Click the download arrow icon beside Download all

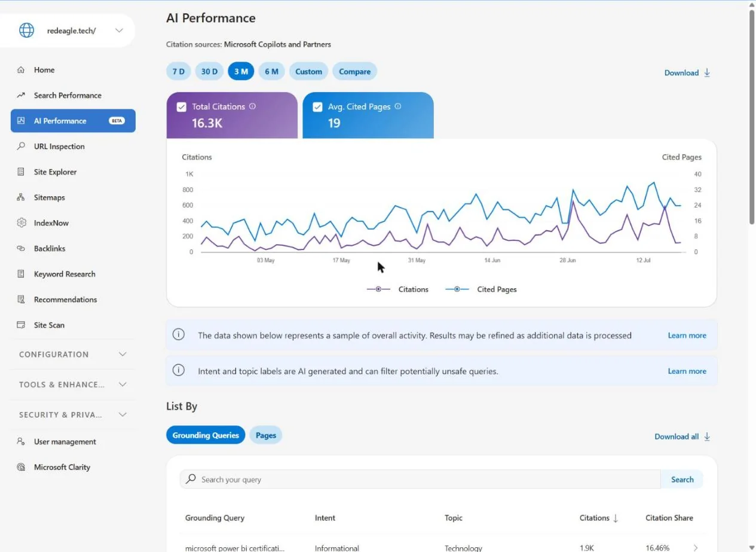click(x=707, y=437)
